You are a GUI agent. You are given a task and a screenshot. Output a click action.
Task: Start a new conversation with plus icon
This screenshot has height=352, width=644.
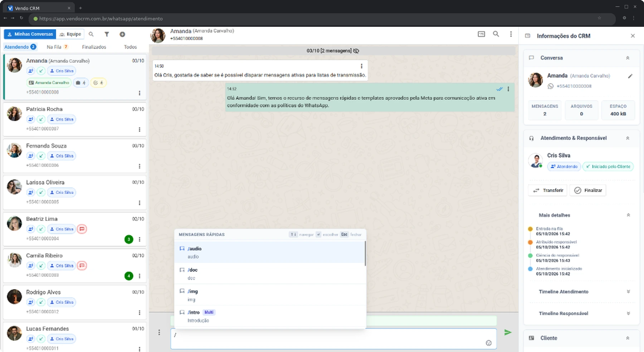122,34
